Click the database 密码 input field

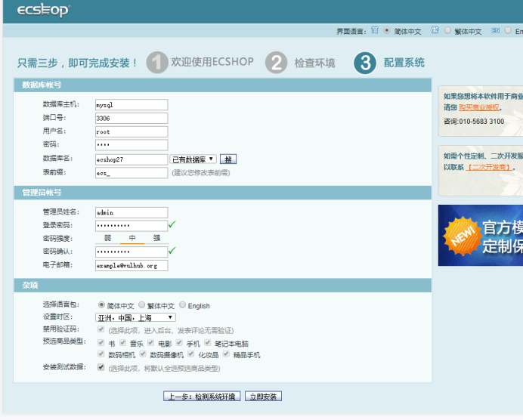pos(132,145)
